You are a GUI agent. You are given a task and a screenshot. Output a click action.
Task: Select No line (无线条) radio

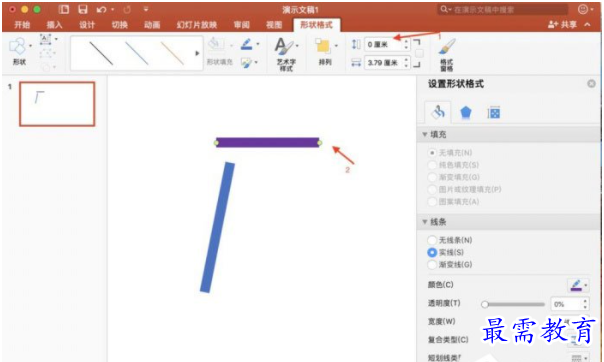[432, 240]
